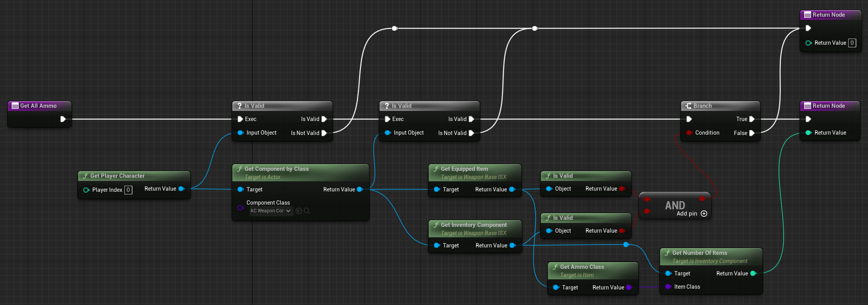This screenshot has height=305, width=868.
Task: Click Get Inventory Component's Return Value pin
Action: coord(513,245)
